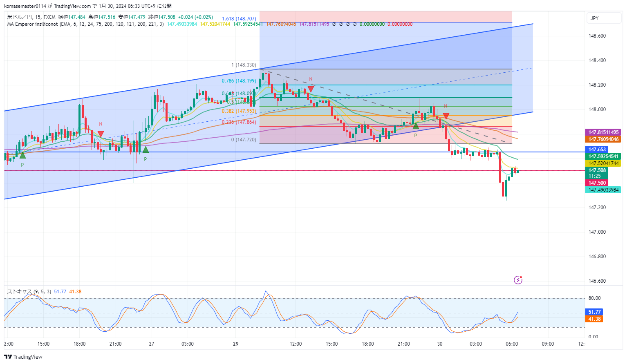
Task: Click the 147.200 price scale value
Action: [x=597, y=208]
